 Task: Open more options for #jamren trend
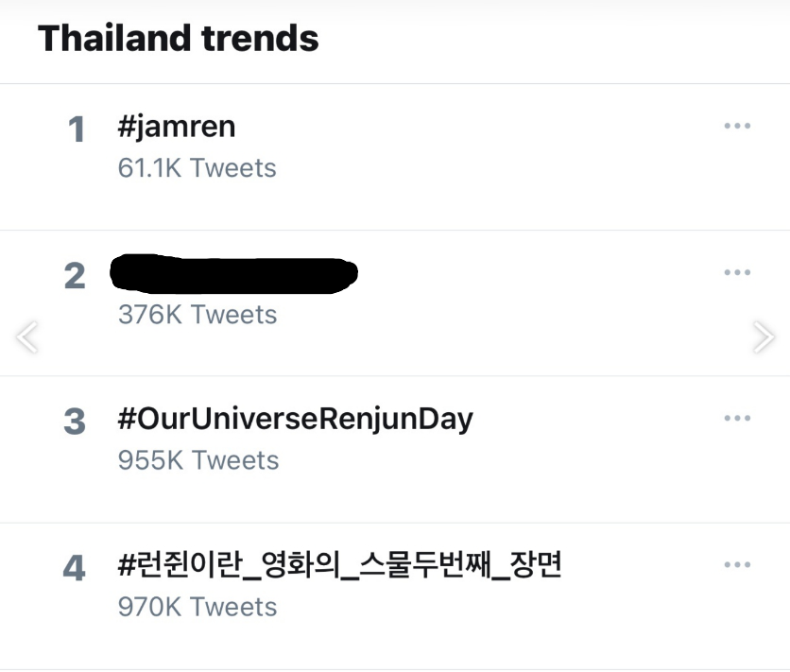(736, 127)
